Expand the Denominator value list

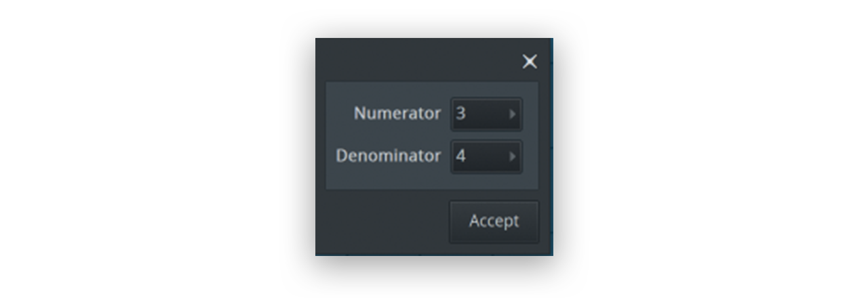coord(513,156)
